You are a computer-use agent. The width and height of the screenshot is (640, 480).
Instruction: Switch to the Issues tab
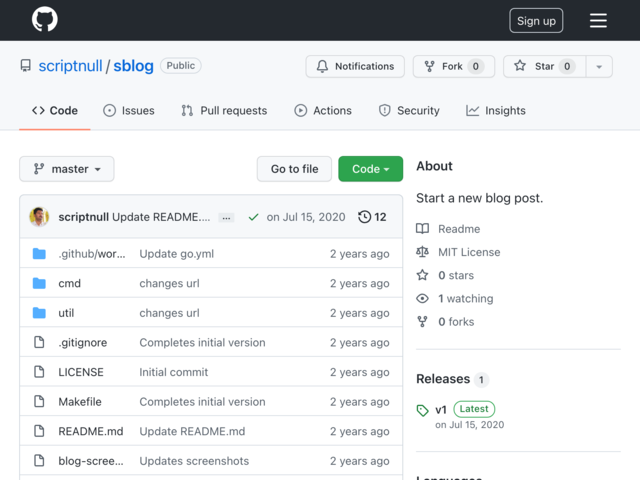(129, 111)
